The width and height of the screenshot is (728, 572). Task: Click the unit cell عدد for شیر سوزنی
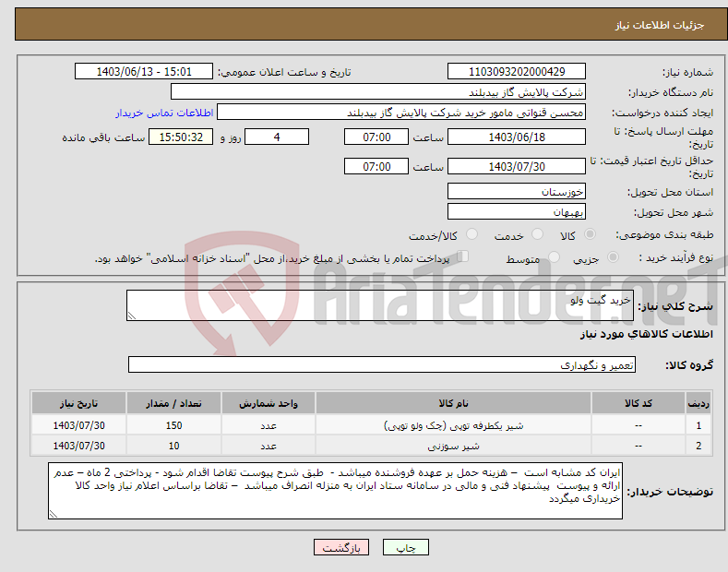[269, 446]
